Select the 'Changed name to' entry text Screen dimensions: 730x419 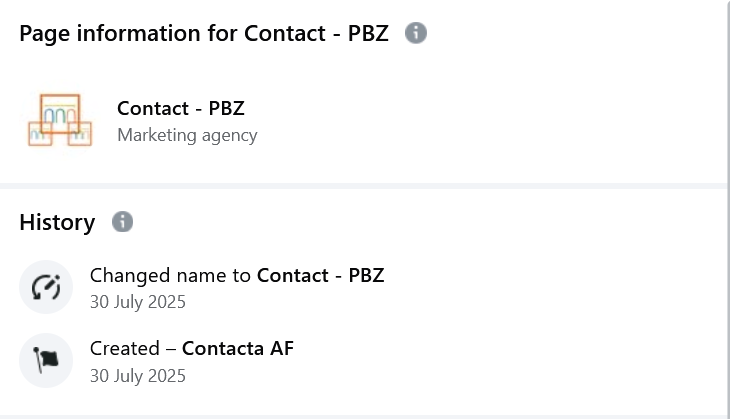point(171,275)
